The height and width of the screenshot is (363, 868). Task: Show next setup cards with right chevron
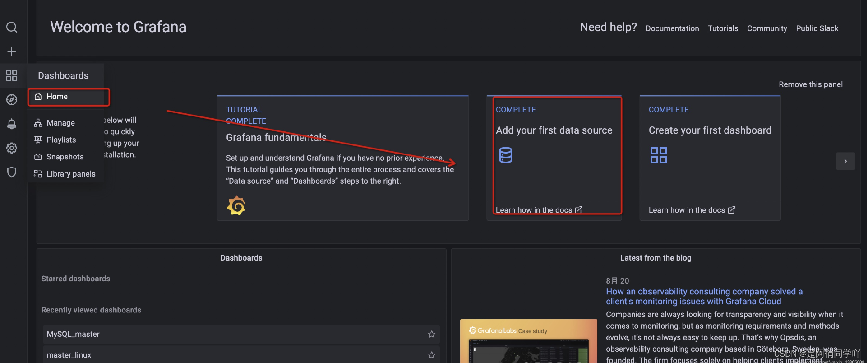pos(845,161)
